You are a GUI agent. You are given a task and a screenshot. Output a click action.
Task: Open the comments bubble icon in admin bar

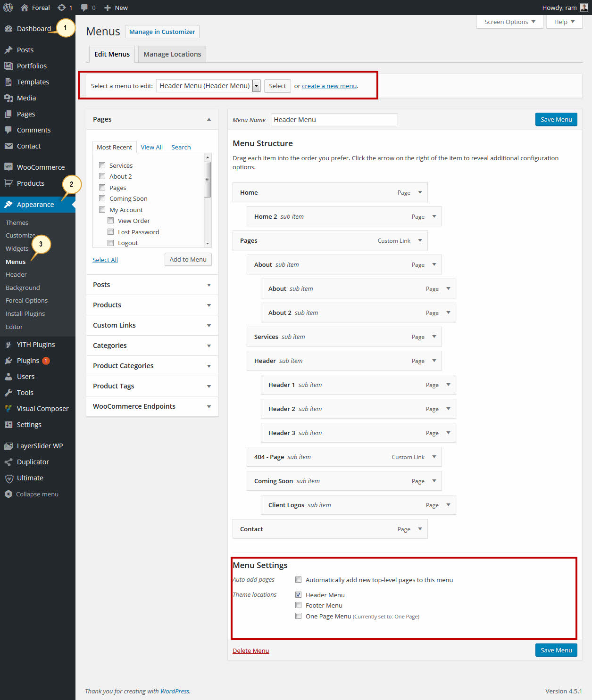click(84, 8)
